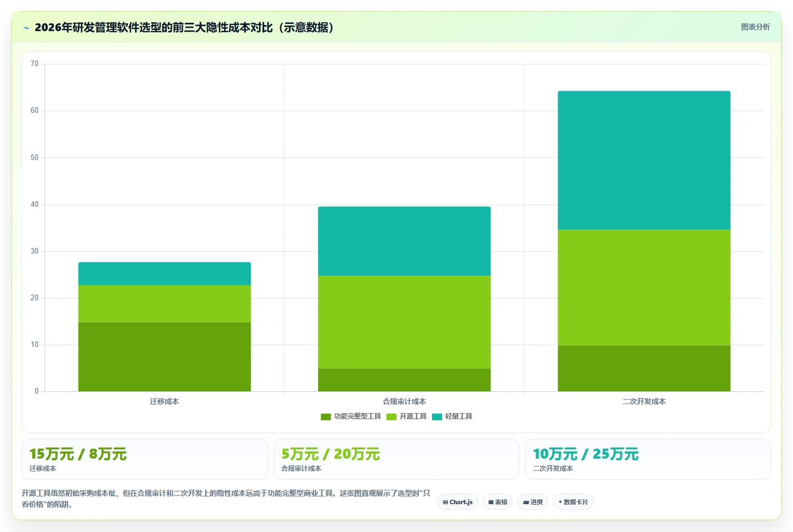This screenshot has height=532, width=793.
Task: Click the 15万元 / 8万元 stat card value
Action: 78,454
